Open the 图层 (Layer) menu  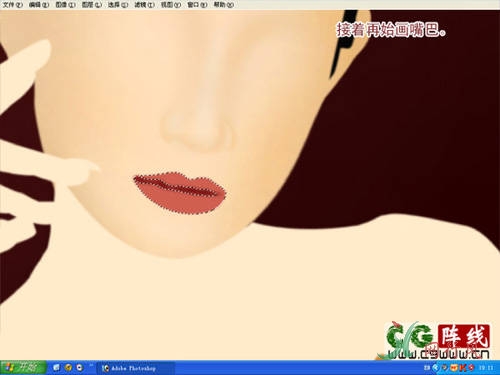click(x=92, y=5)
